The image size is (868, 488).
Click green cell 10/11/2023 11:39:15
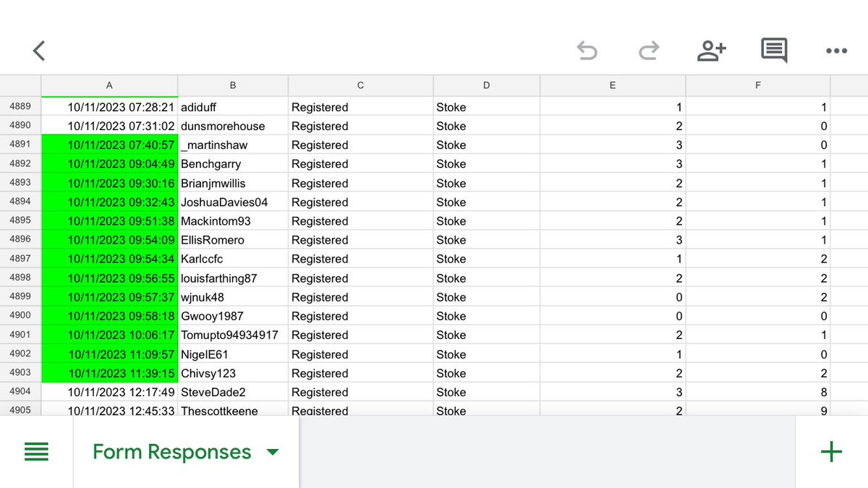109,373
